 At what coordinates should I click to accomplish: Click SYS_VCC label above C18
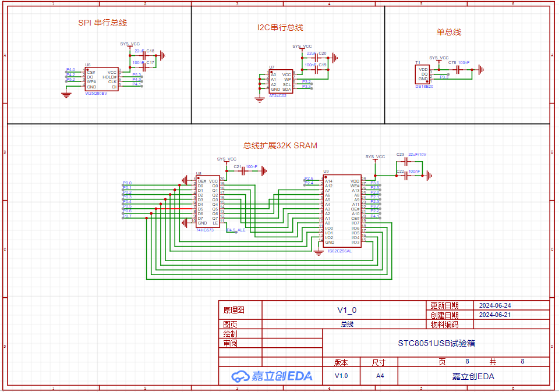click(x=130, y=44)
